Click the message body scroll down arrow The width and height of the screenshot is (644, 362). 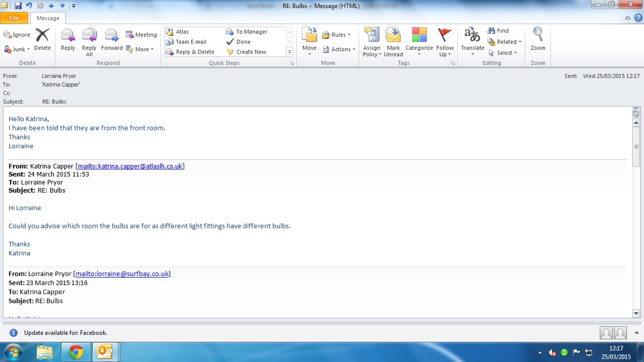pos(636,313)
